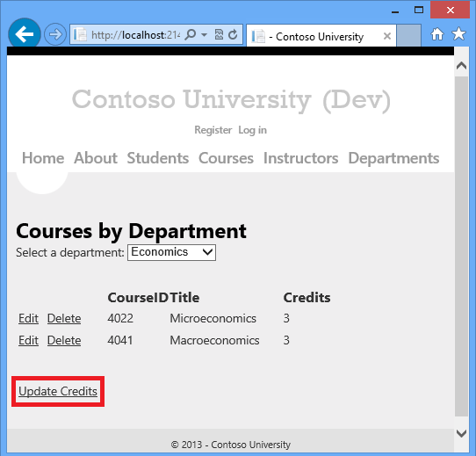Go to the Students menu item

pos(158,158)
